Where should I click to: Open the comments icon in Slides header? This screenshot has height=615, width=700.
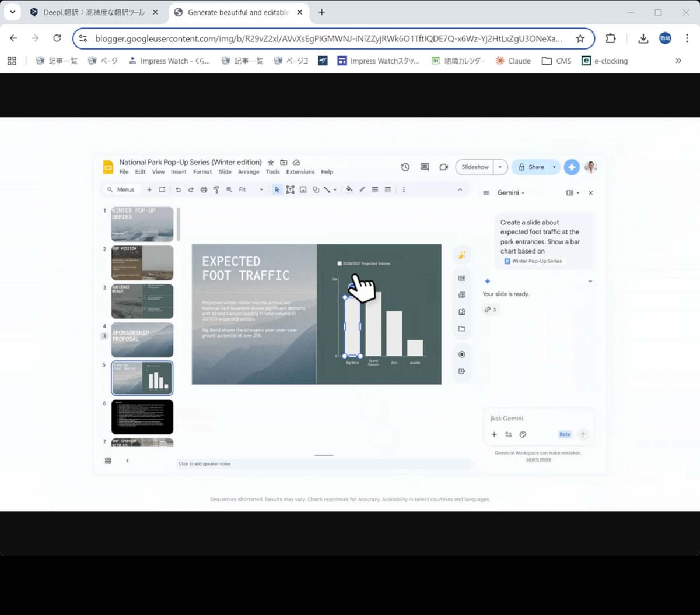point(425,167)
